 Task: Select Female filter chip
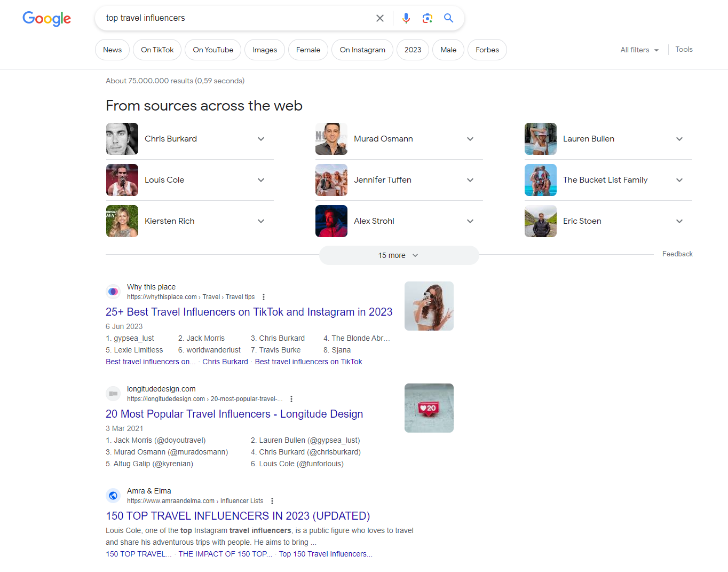(x=308, y=50)
